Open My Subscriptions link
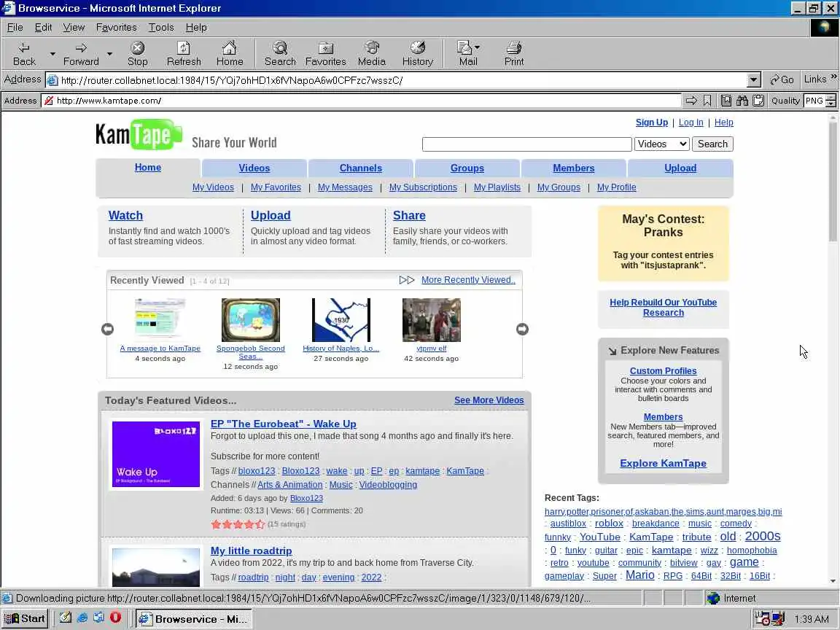840x630 pixels. pos(423,187)
